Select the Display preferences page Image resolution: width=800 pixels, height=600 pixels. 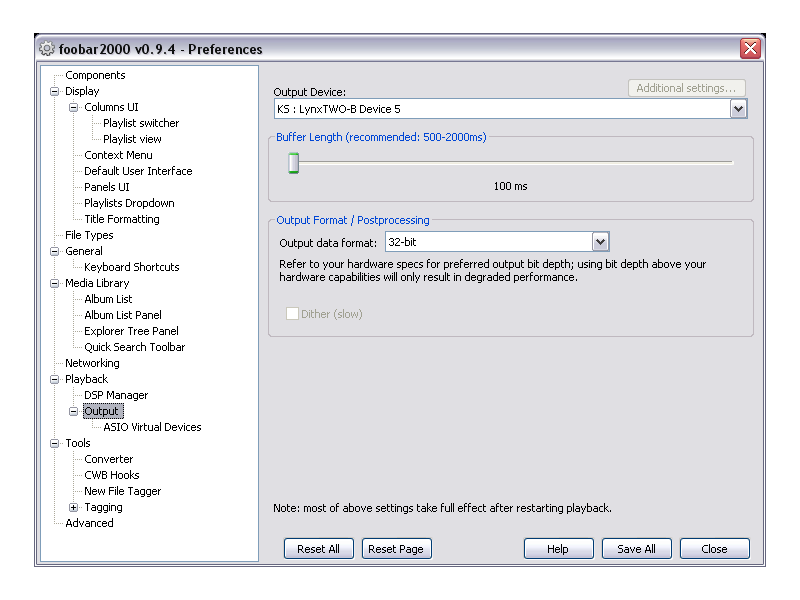82,91
